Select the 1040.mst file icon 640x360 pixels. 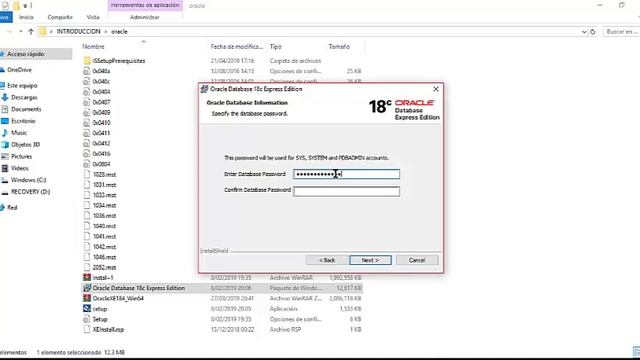(x=87, y=226)
